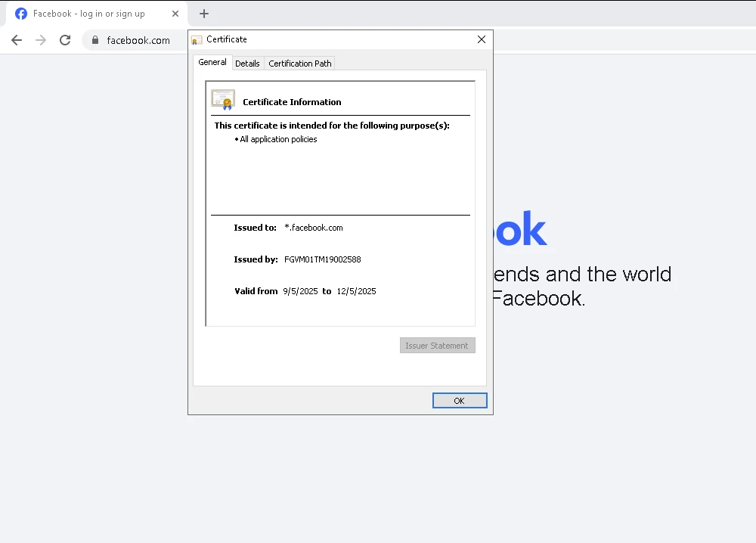Click the Issued by: label
756x543 pixels.
pyautogui.click(x=256, y=259)
